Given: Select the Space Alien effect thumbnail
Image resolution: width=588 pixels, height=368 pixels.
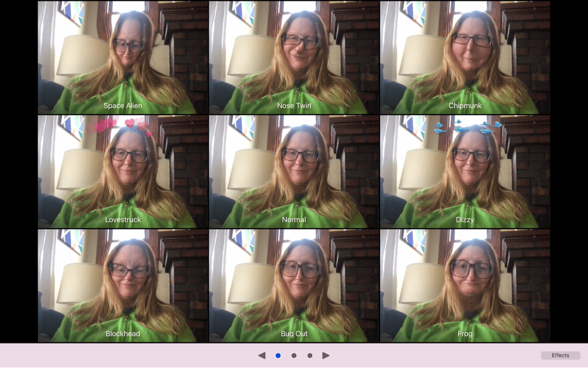Looking at the screenshot, I should tap(123, 58).
